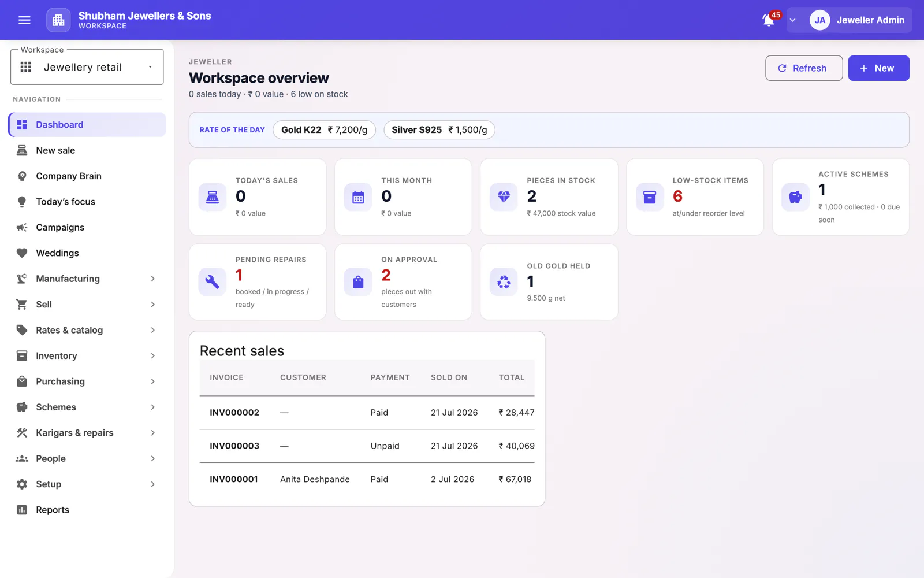924x578 pixels.
Task: Open New sale page
Action: [87, 150]
